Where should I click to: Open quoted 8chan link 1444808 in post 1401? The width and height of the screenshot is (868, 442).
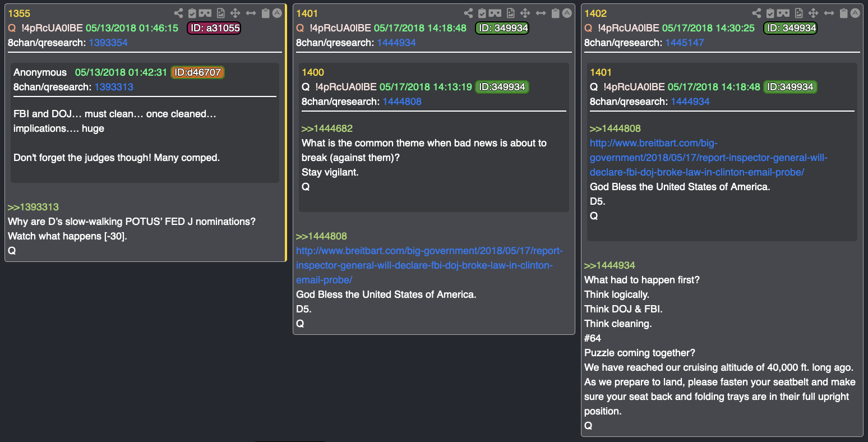402,102
